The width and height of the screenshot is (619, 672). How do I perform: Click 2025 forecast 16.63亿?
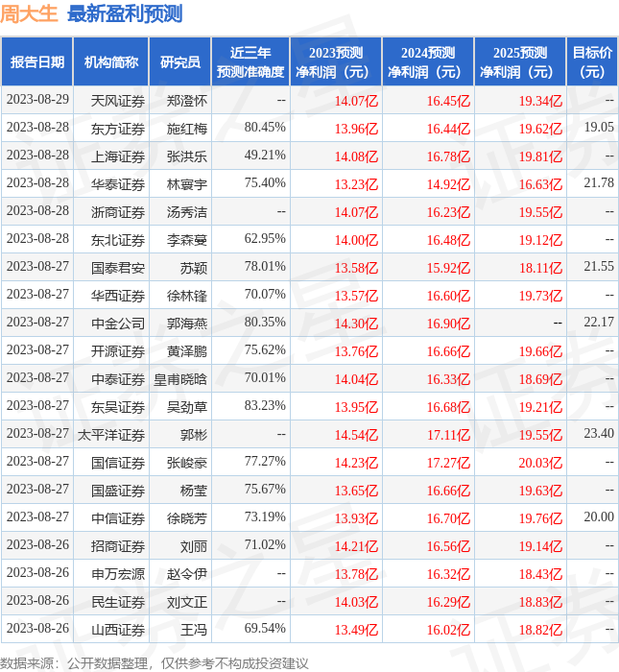click(540, 184)
